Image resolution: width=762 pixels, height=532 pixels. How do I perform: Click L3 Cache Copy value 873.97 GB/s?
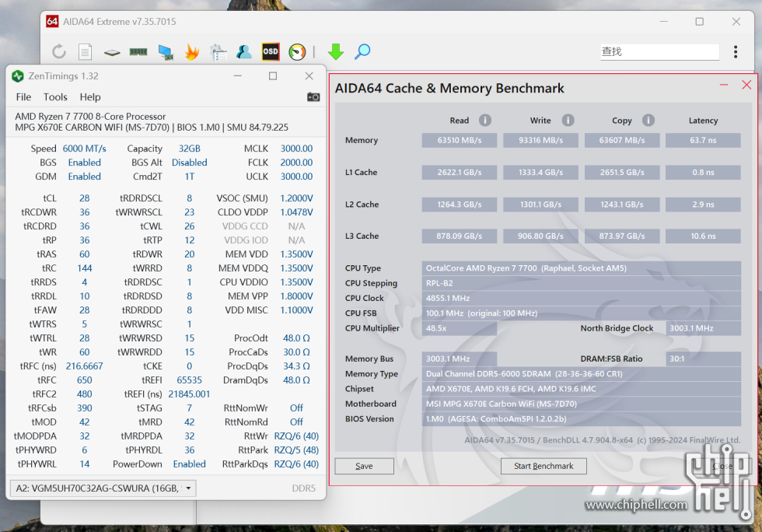click(x=622, y=236)
